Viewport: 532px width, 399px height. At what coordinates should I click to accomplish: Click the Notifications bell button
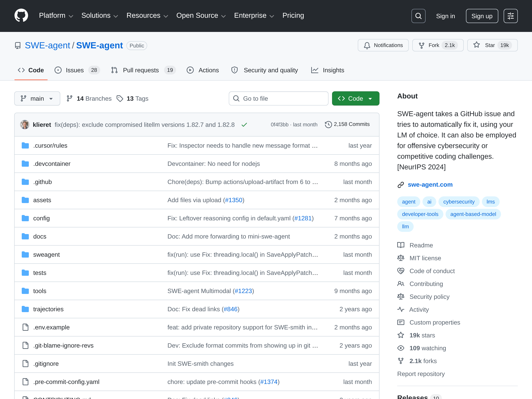383,45
